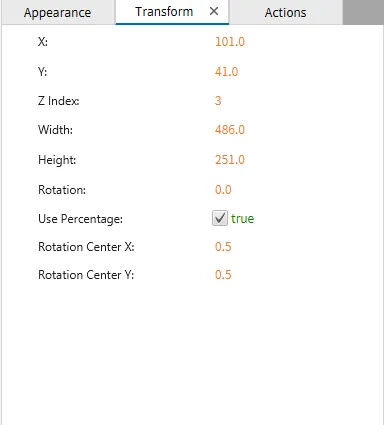This screenshot has width=384, height=425.
Task: Select the Transform tab
Action: [164, 12]
